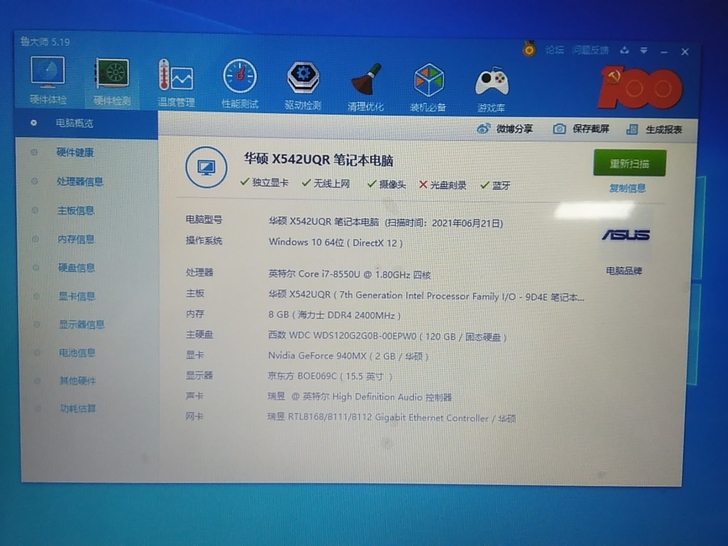Click the 7th Generation Intel motherboard value
The width and height of the screenshot is (728, 546).
pyautogui.click(x=426, y=296)
